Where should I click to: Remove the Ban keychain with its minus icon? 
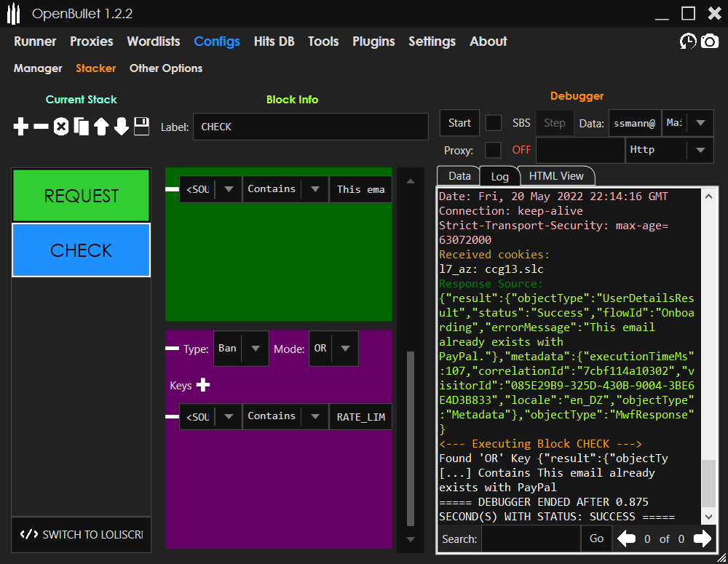(173, 348)
